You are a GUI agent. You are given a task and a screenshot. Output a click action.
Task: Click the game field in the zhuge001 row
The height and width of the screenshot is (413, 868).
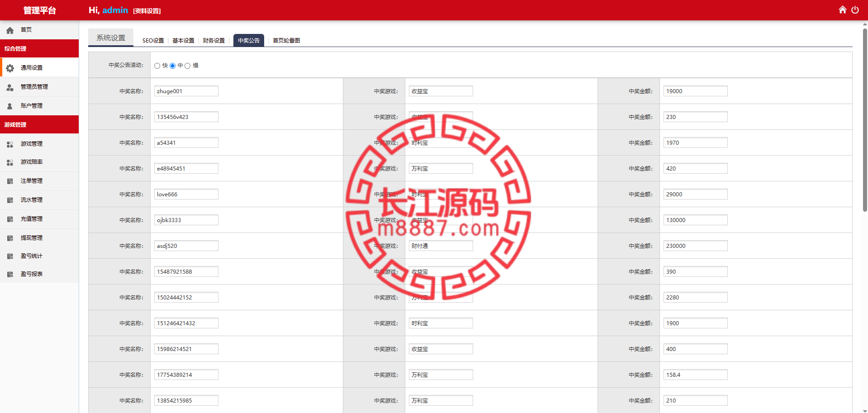pos(441,91)
